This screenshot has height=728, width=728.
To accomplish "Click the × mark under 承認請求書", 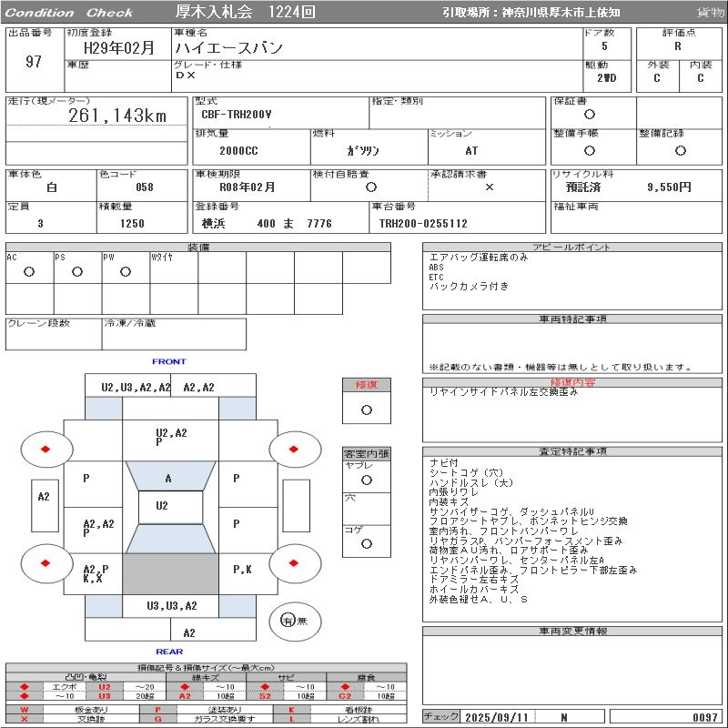I will tap(490, 187).
